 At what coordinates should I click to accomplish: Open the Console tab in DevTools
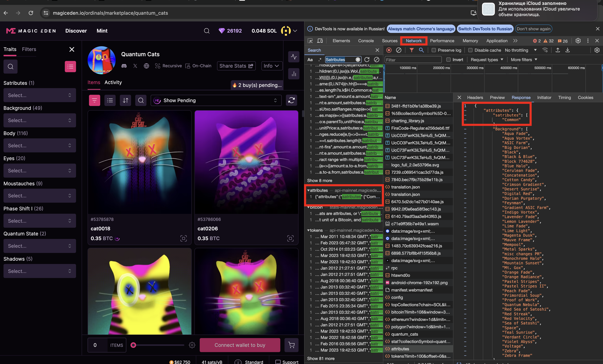coord(366,41)
